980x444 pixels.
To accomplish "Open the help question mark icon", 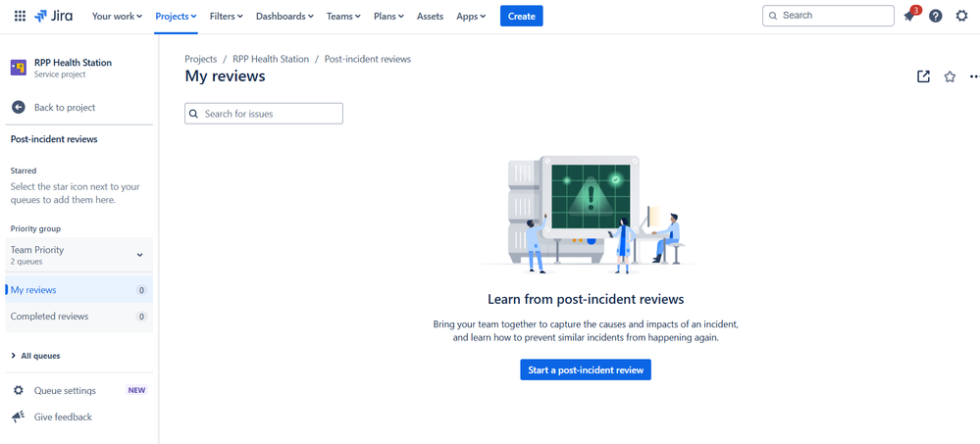I will [x=935, y=17].
